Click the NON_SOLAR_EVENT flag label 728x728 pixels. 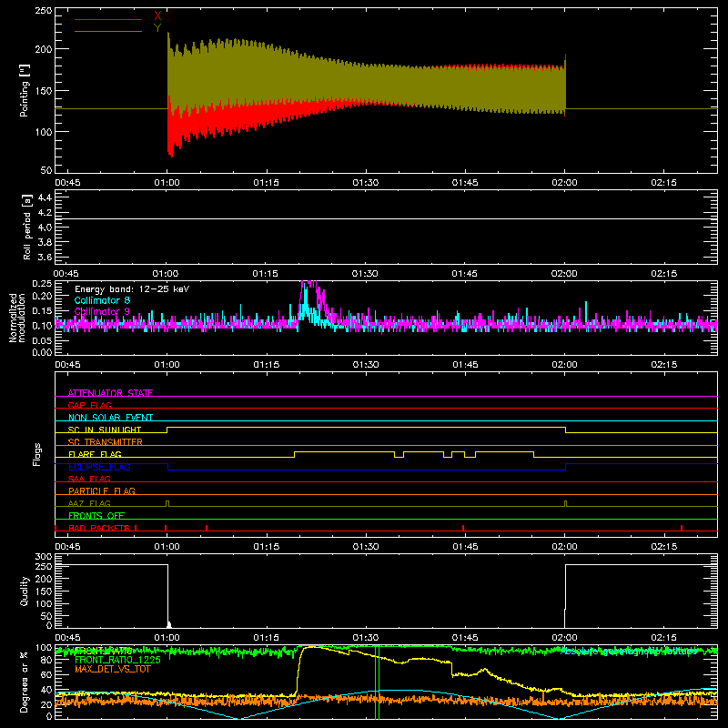(110, 418)
